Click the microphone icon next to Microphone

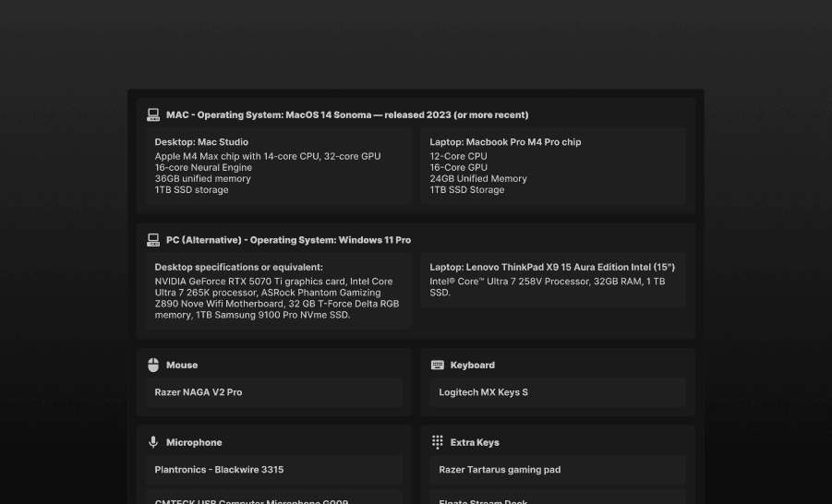153,442
